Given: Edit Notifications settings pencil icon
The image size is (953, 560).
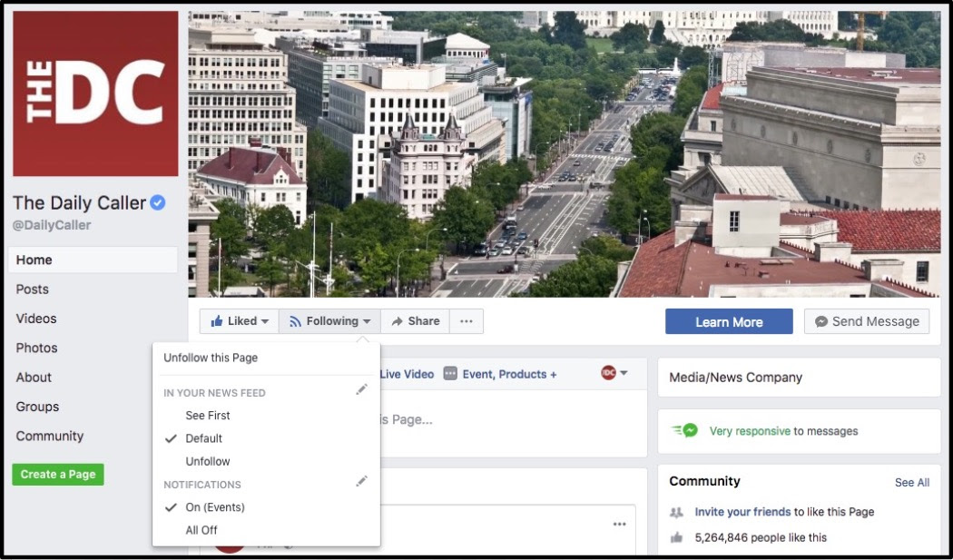Looking at the screenshot, I should (x=361, y=482).
